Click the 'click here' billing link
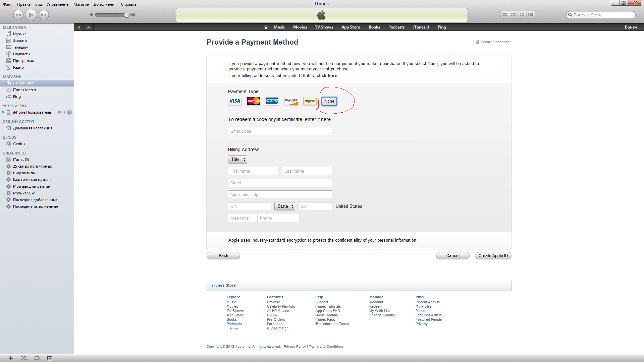The height and width of the screenshot is (362, 644). tap(327, 76)
